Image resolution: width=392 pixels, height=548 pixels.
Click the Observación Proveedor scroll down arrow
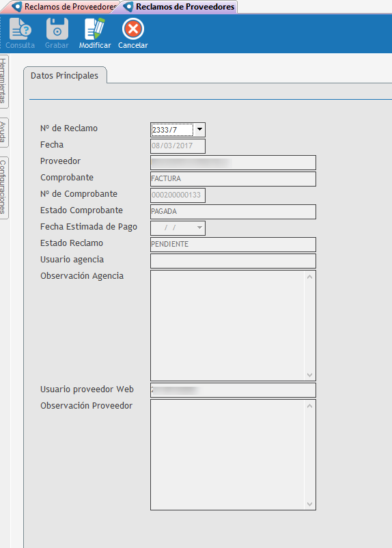click(309, 504)
